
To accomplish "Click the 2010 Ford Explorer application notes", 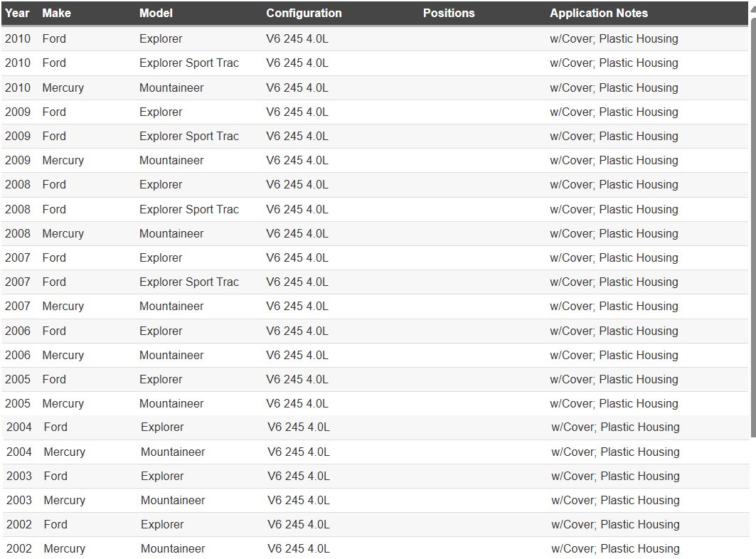I will coord(614,39).
